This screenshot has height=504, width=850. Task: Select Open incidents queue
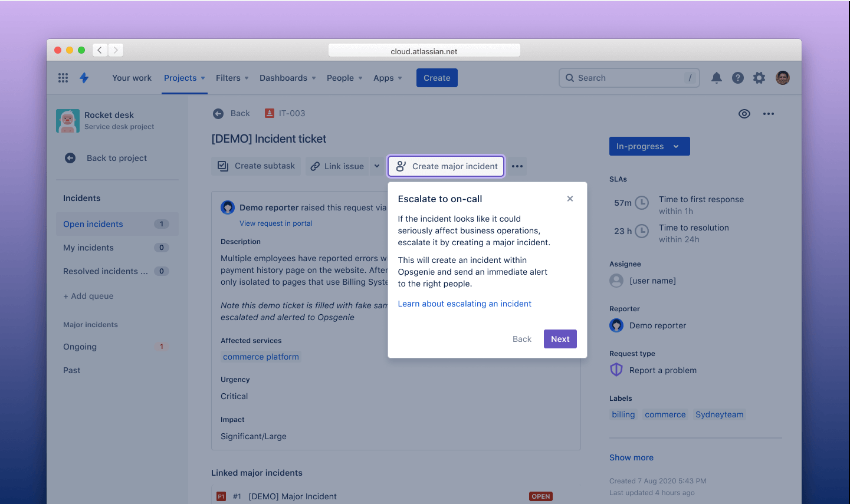point(93,224)
